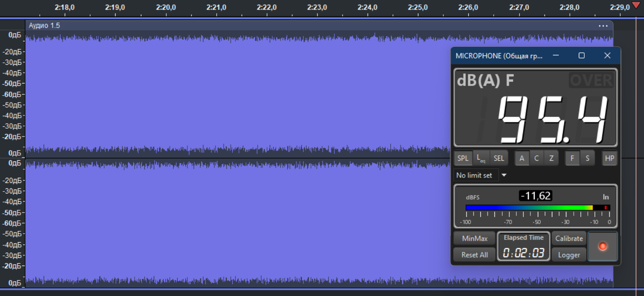Open the Calibrate dialog
The height and width of the screenshot is (296, 644).
(x=569, y=238)
